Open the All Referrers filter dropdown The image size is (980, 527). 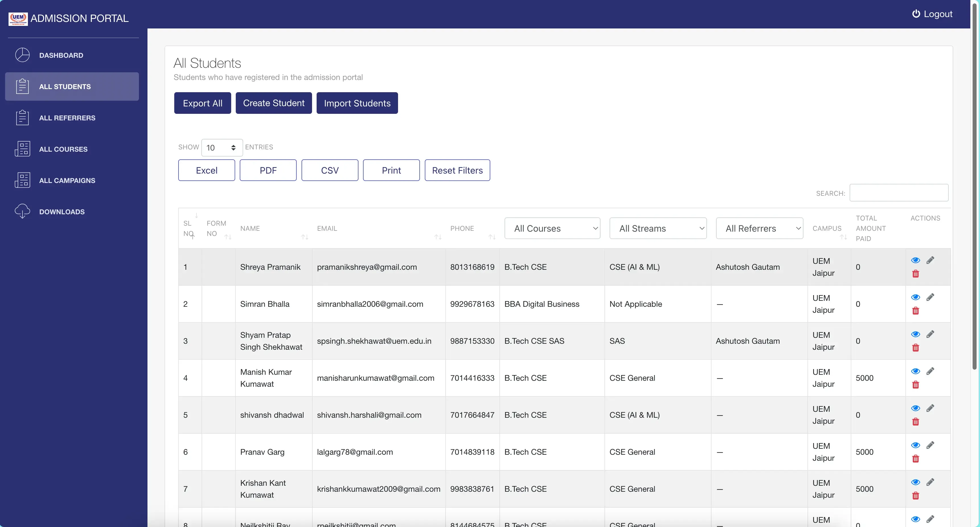(x=759, y=228)
